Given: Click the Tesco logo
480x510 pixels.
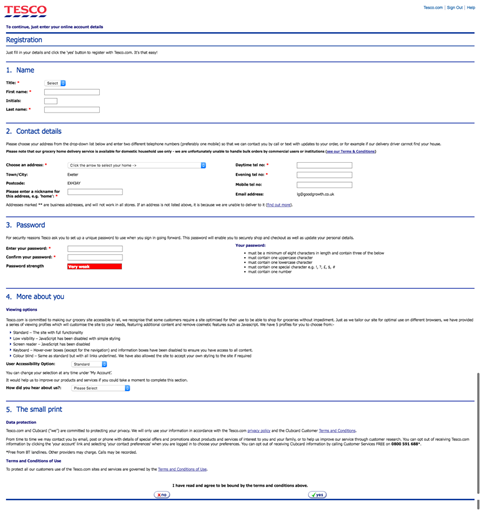Looking at the screenshot, I should pos(25,11).
